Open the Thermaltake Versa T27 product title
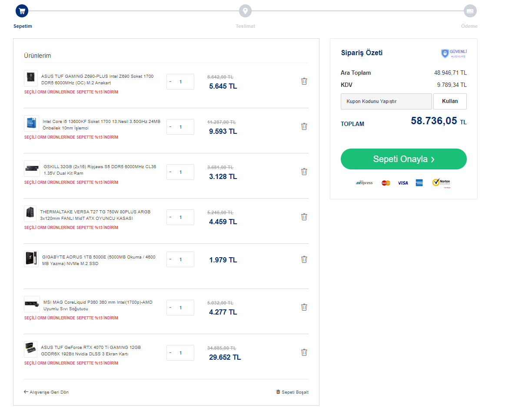The width and height of the screenshot is (532, 411). pyautogui.click(x=95, y=215)
